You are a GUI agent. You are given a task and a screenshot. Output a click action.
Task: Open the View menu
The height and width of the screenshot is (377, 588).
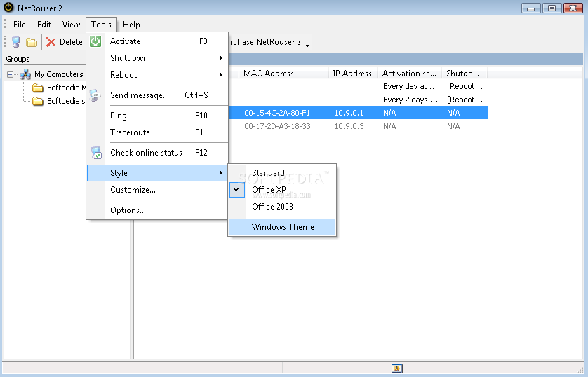pos(71,25)
